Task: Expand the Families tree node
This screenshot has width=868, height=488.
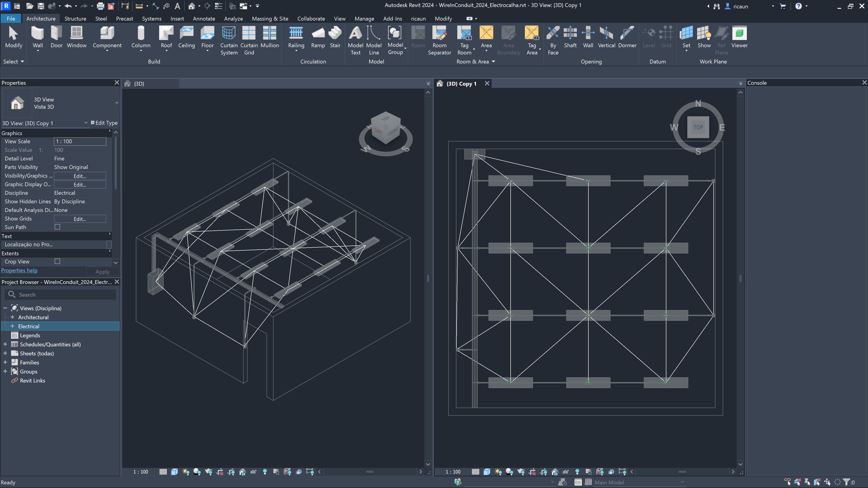Action: pos(5,362)
